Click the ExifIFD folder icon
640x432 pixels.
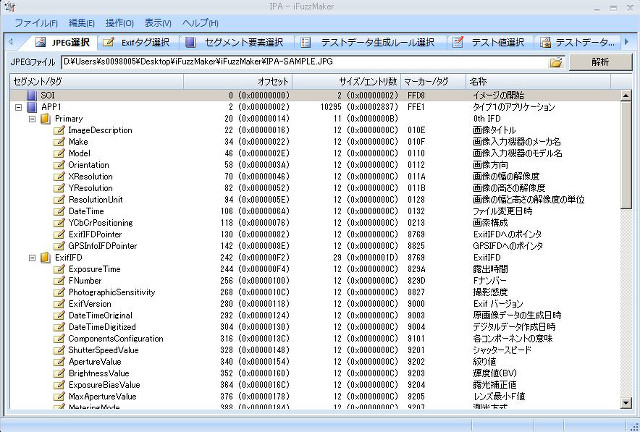(46, 258)
